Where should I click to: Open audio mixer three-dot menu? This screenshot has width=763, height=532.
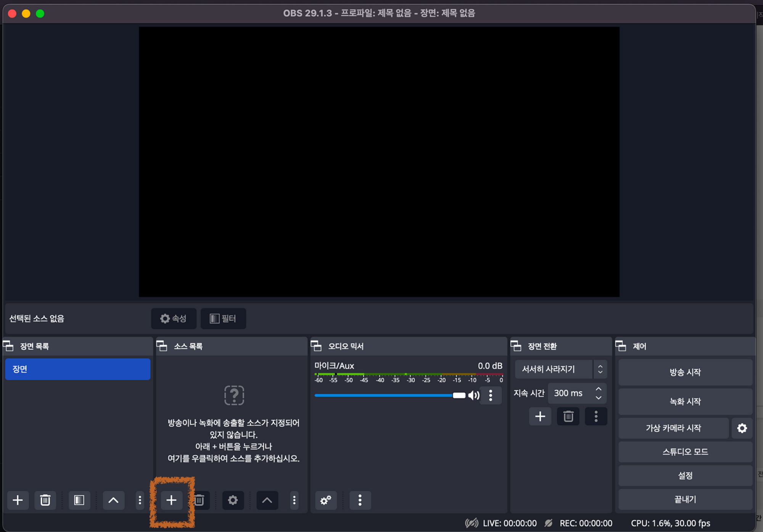tap(360, 500)
